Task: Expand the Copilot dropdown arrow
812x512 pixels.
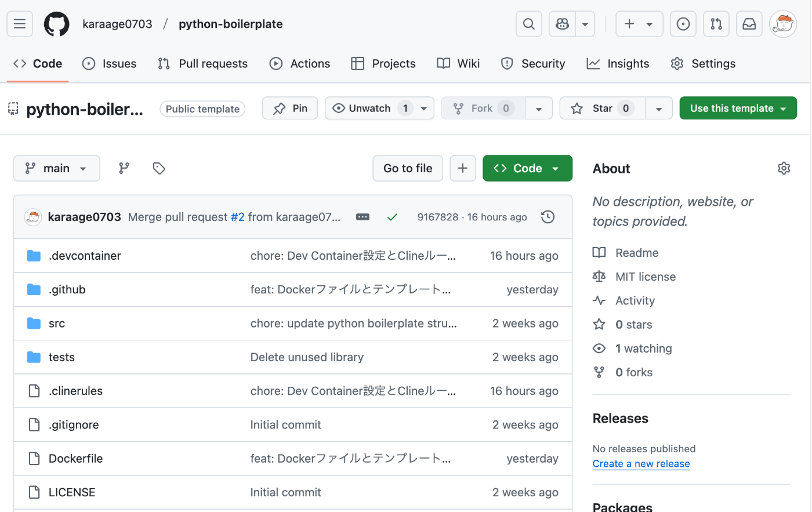Action: (x=585, y=24)
